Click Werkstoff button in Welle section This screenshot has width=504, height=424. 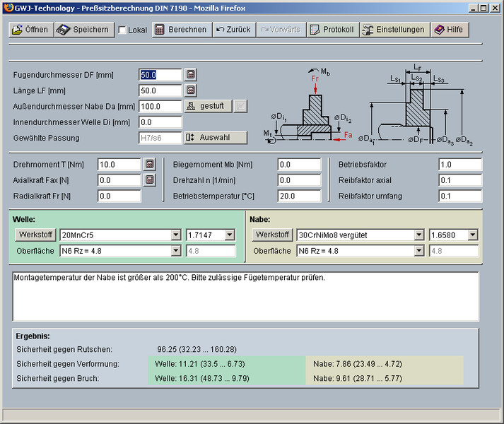point(36,235)
